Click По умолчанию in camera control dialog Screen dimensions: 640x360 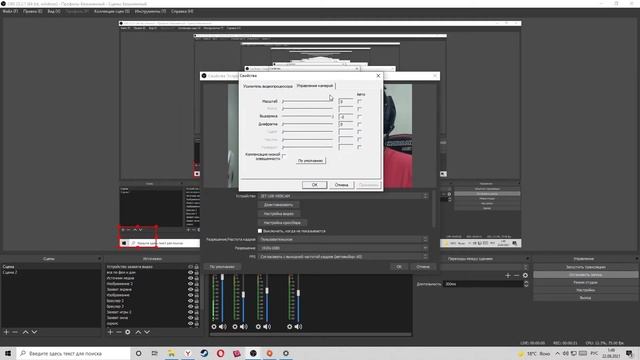[311, 161]
